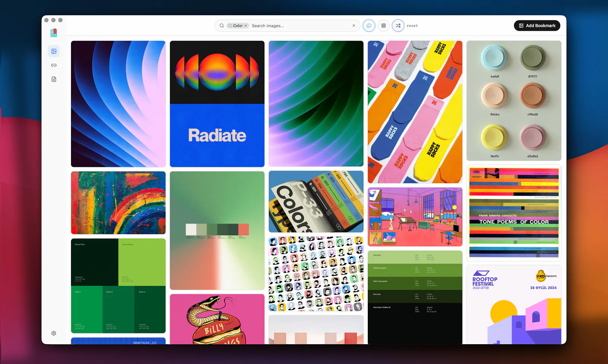Open the app logo in sidebar
608x364 pixels.
(54, 33)
